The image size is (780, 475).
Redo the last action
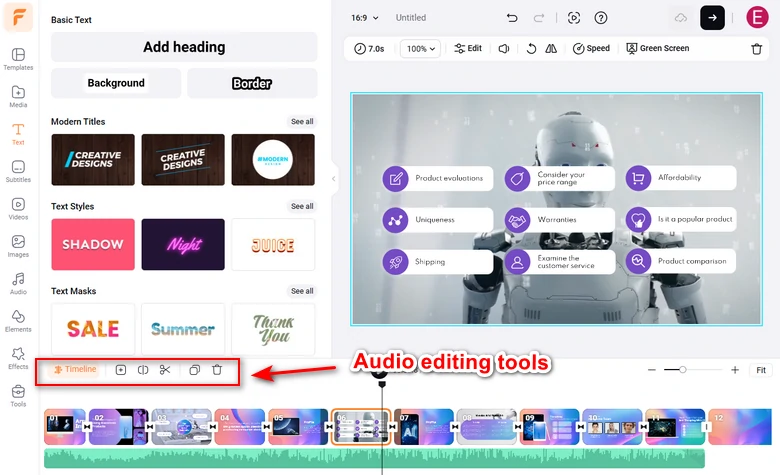point(539,18)
